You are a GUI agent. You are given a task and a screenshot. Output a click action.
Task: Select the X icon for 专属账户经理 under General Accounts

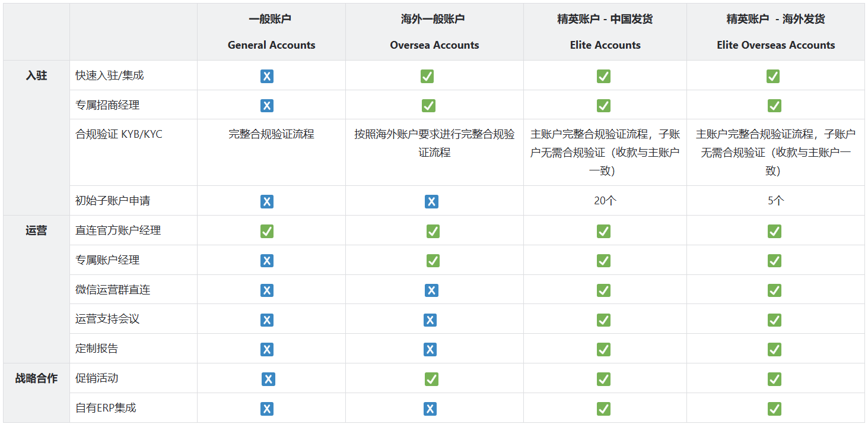[x=266, y=260]
